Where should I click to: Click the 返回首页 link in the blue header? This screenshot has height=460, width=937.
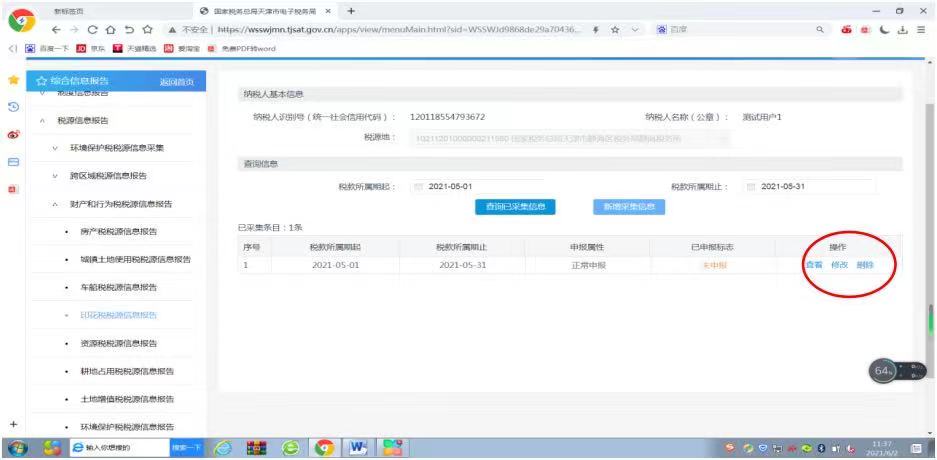pos(176,82)
